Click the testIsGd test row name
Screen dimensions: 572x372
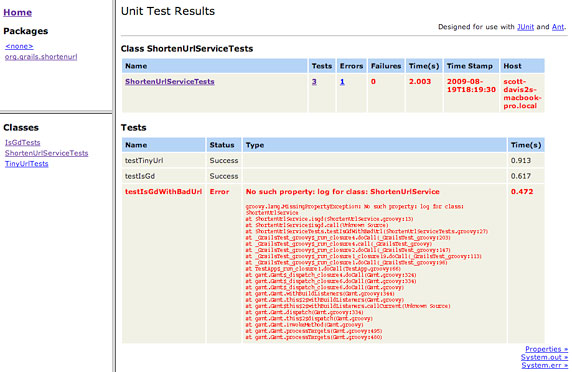tap(140, 176)
